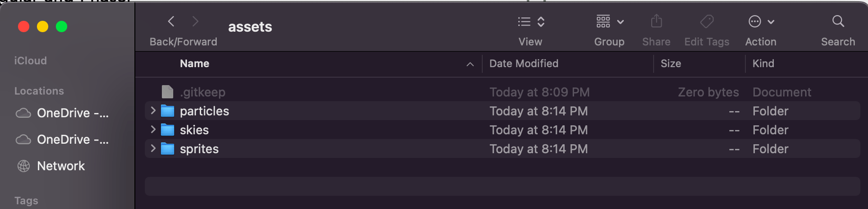Click the Forward navigation arrow
Viewport: 868px width, 209px height.
pyautogui.click(x=195, y=21)
